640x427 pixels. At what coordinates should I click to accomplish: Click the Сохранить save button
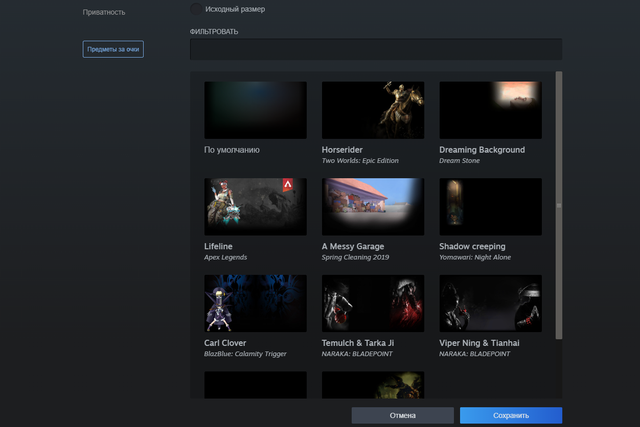point(511,415)
